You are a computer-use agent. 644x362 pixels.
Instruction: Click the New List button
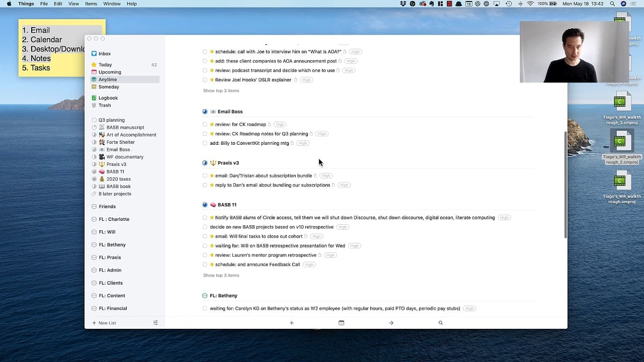104,323
